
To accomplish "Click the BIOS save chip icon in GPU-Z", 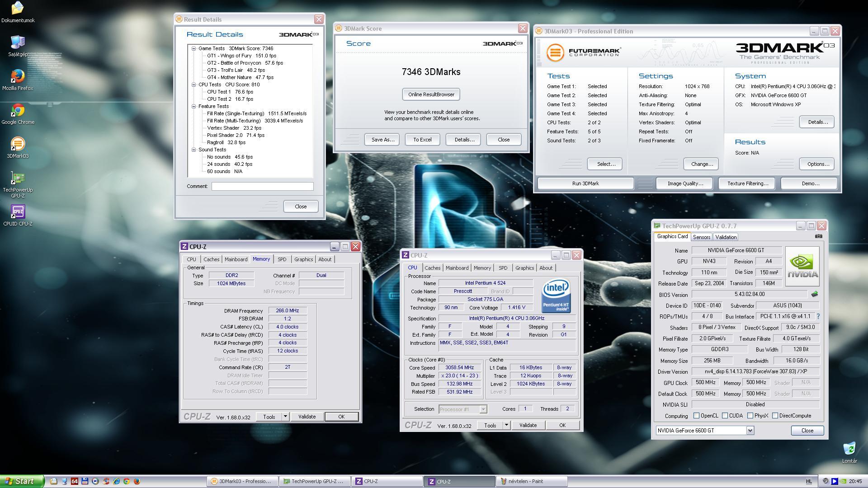I will (815, 294).
